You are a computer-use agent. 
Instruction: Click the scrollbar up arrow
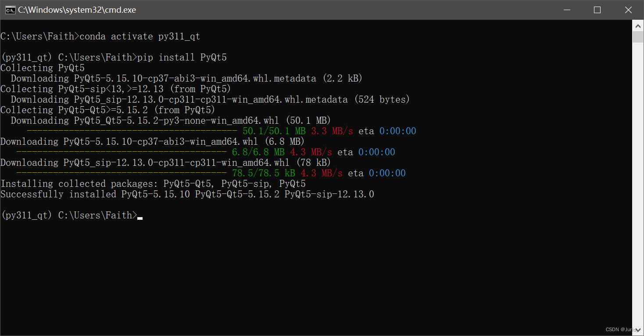(638, 26)
